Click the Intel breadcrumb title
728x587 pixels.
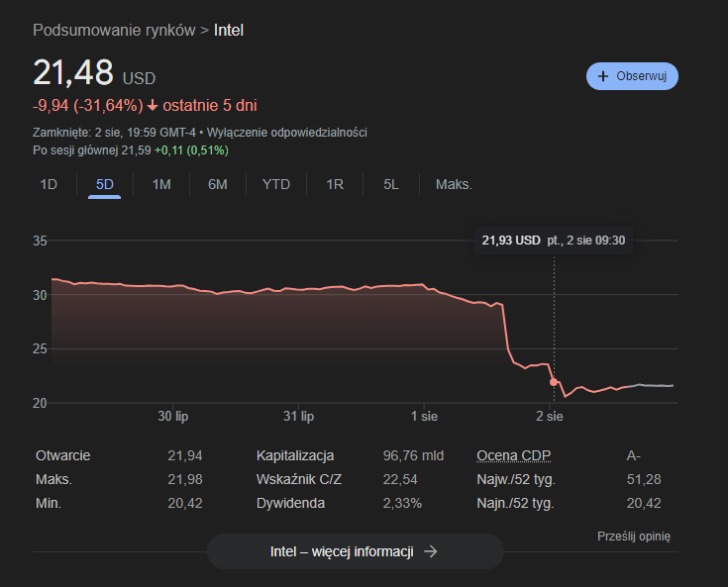click(229, 30)
